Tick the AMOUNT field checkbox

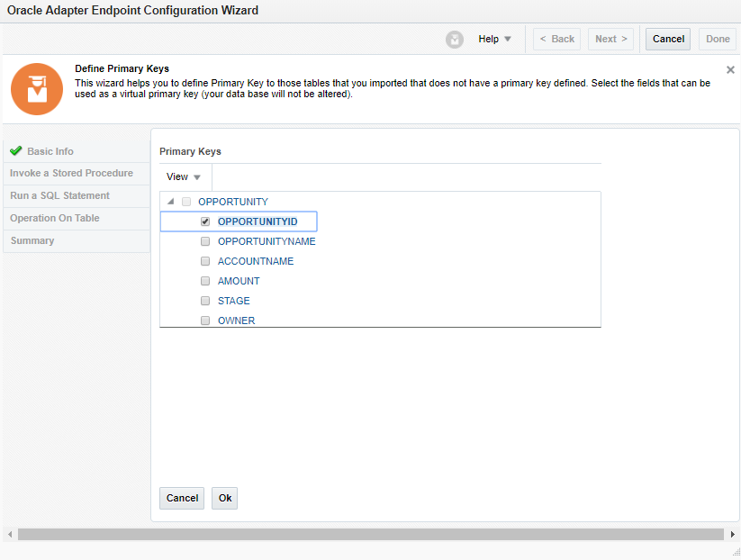205,281
